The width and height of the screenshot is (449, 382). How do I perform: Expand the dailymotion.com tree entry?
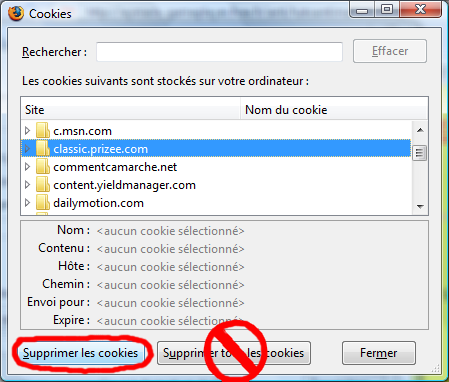click(28, 203)
